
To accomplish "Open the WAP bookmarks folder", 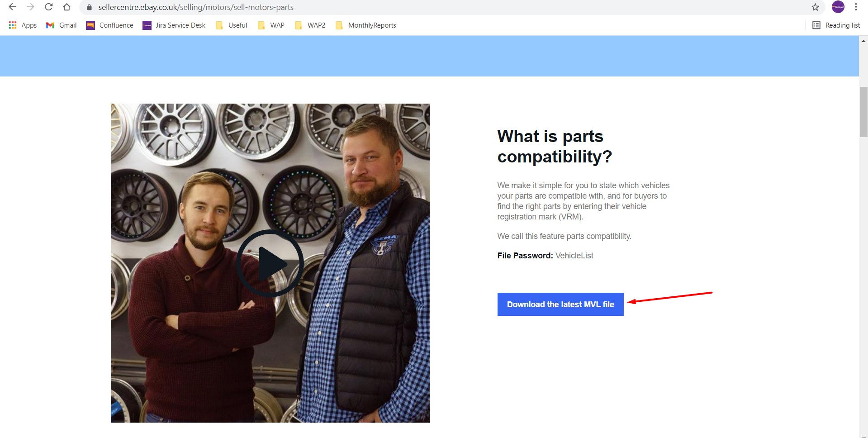I will (x=271, y=25).
